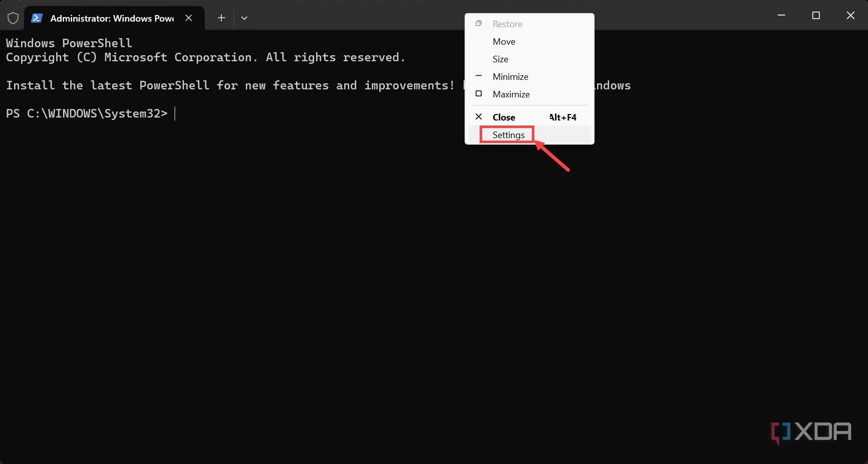The width and height of the screenshot is (868, 464).
Task: Pick Close (Alt+F4) from the context menu
Action: click(504, 118)
